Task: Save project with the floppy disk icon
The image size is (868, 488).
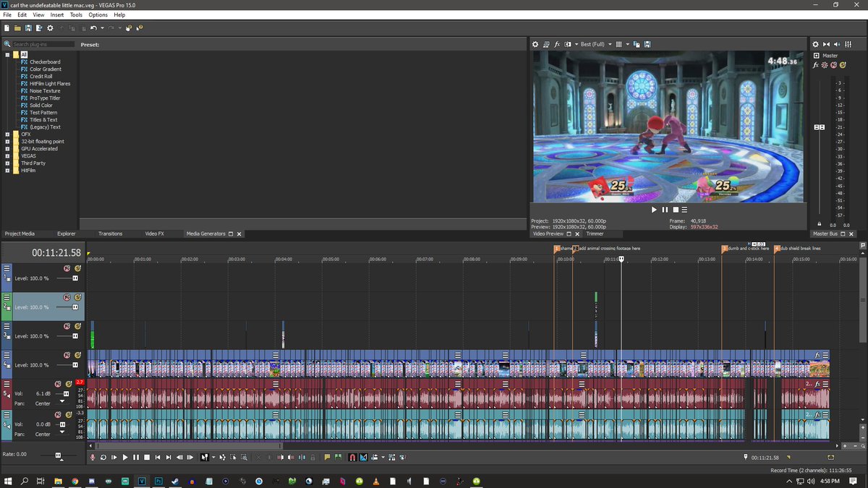Action: click(x=28, y=28)
